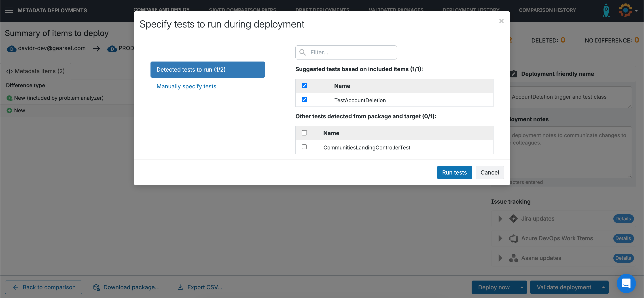Switch to Comparison History tab
This screenshot has width=644, height=298.
coord(547,10)
